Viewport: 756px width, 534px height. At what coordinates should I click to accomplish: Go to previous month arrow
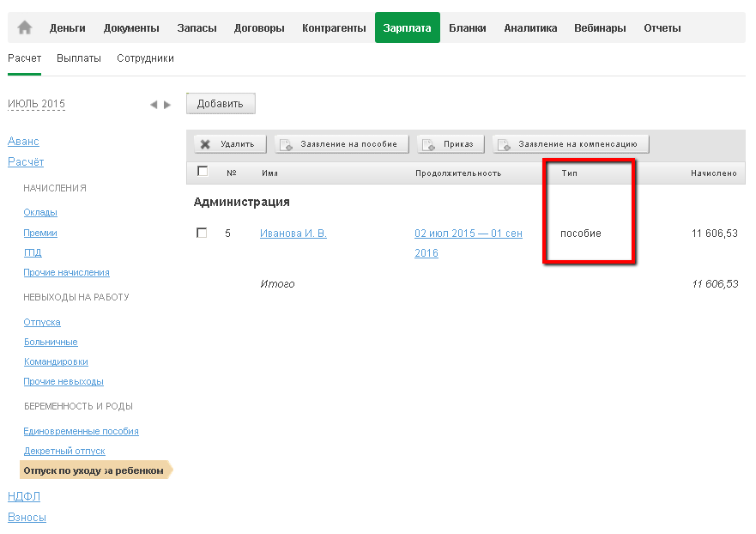(154, 105)
